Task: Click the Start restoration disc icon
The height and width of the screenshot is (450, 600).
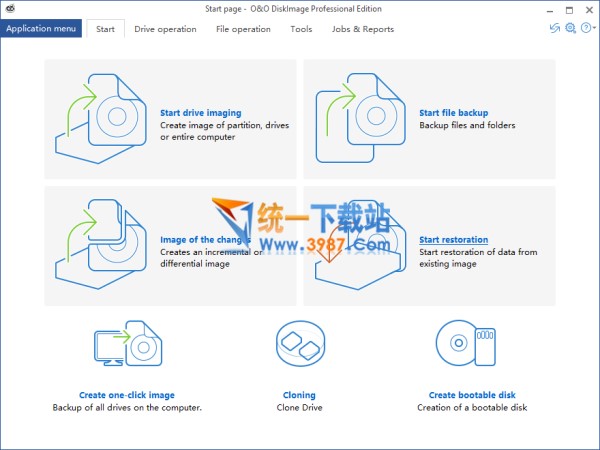Action: [x=360, y=245]
